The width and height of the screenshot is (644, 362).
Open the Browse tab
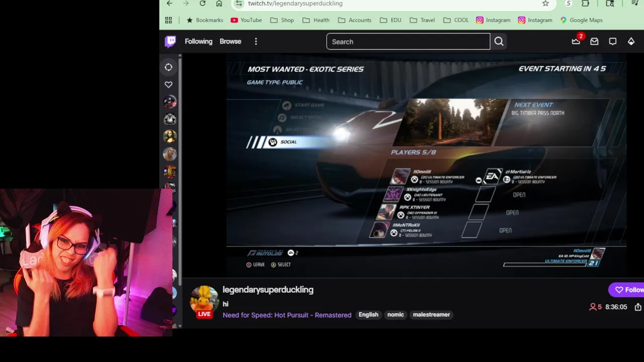coord(230,41)
